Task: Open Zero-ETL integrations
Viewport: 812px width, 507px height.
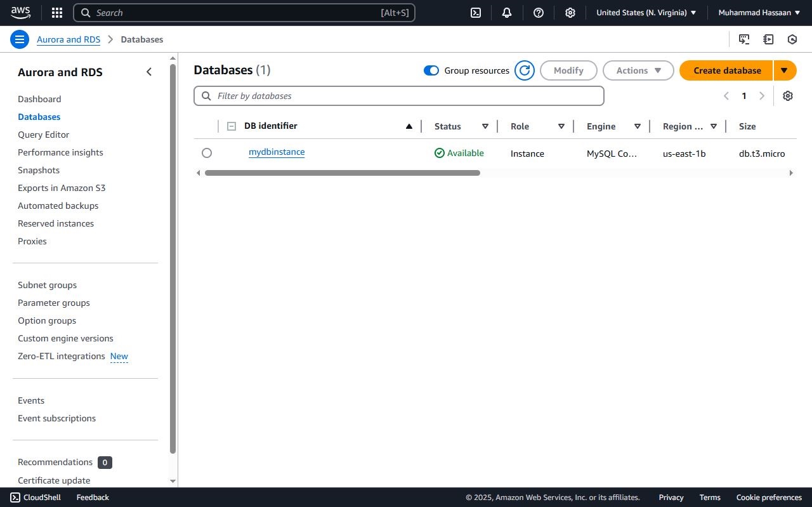Action: point(62,356)
